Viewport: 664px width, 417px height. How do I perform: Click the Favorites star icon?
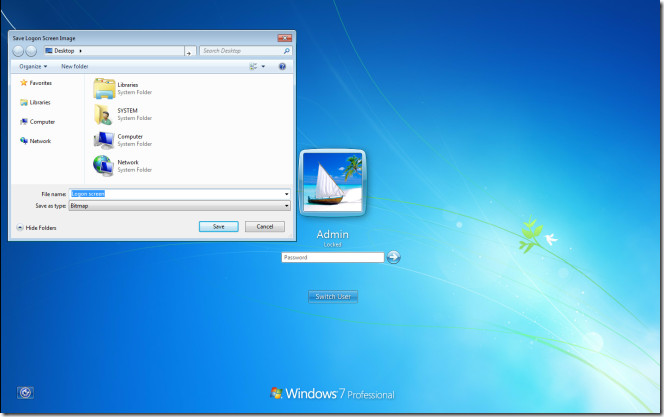24,83
